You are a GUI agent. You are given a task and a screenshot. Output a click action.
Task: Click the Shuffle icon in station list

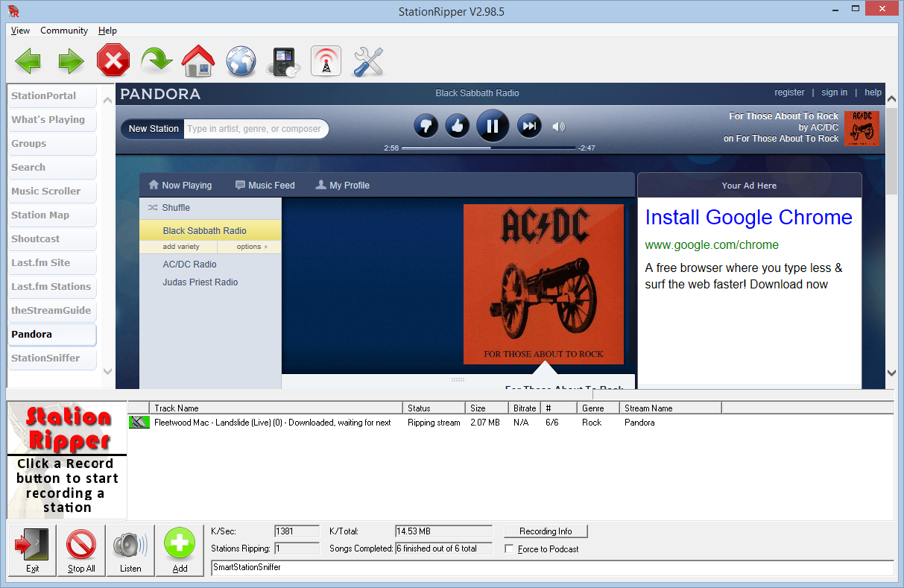pos(153,208)
